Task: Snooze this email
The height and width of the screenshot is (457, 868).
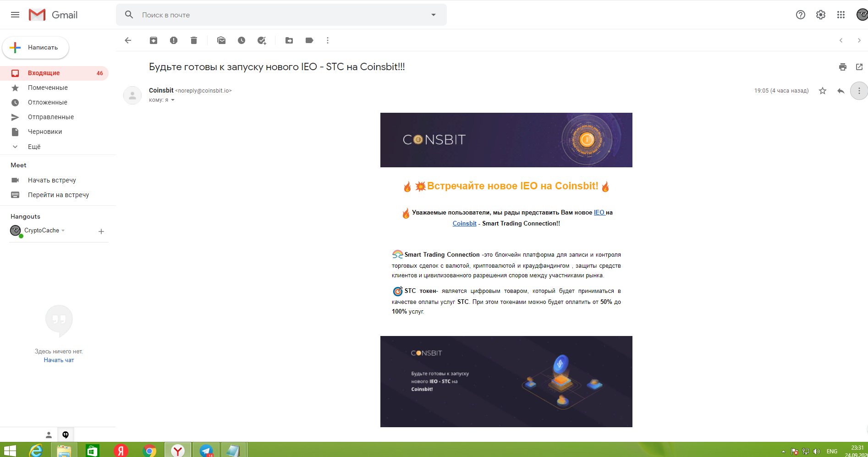Action: pyautogui.click(x=242, y=40)
